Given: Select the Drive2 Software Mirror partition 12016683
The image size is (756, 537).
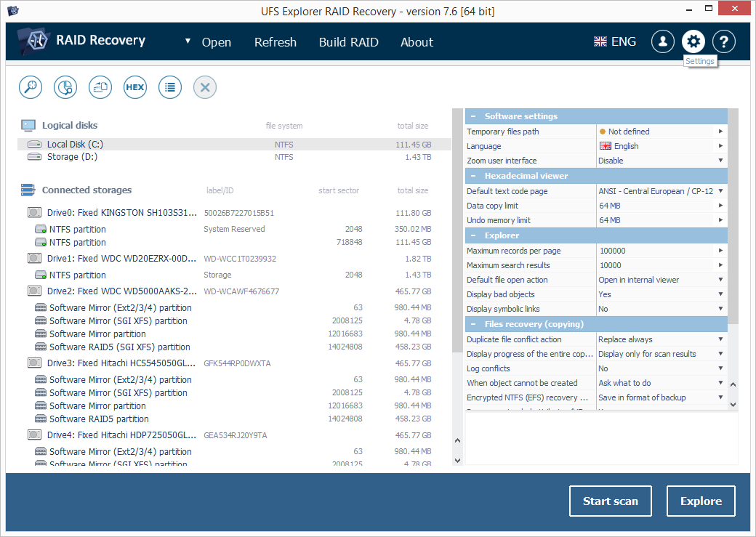Looking at the screenshot, I should coord(233,334).
